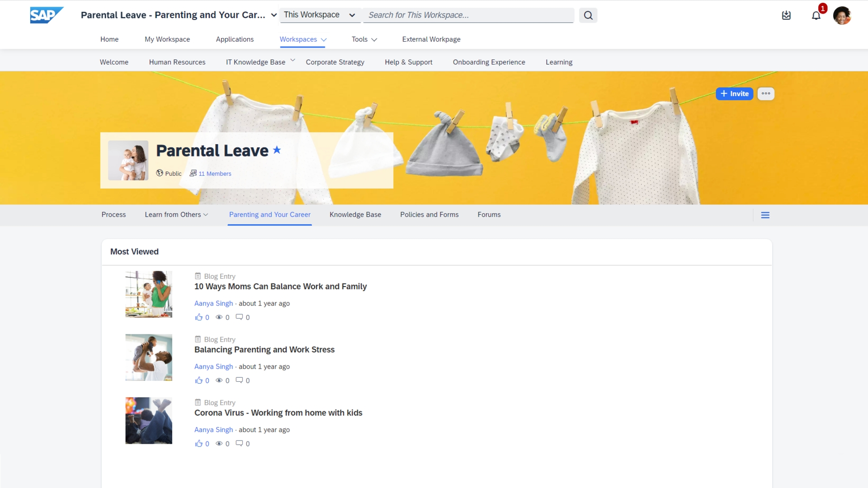Click the Invite button

734,94
